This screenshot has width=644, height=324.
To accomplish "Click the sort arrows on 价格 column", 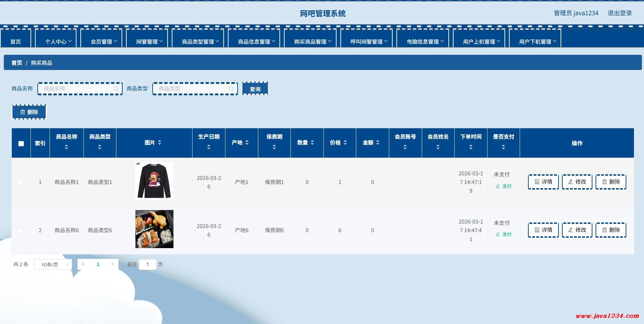I will point(345,143).
